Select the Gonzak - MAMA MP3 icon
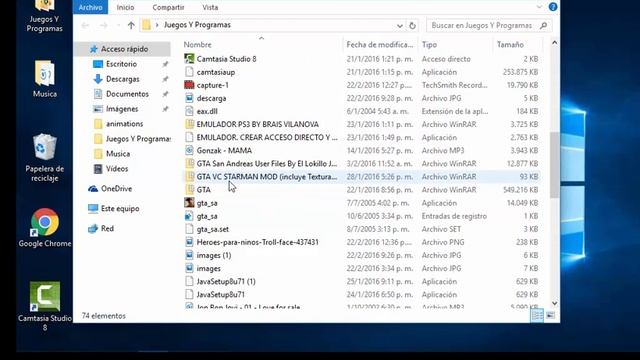This screenshot has height=360, width=640. (189, 150)
